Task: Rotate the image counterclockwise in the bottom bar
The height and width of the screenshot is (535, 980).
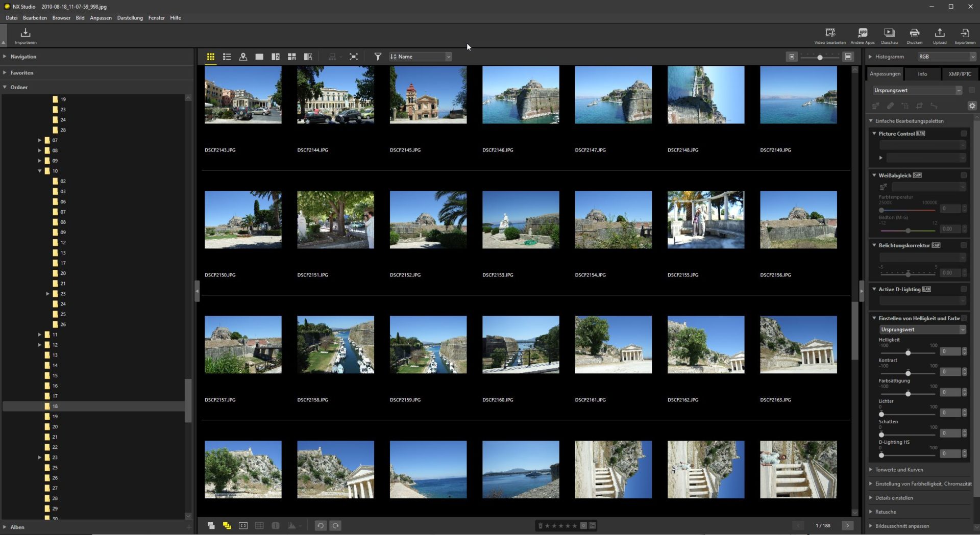Action: 320,526
